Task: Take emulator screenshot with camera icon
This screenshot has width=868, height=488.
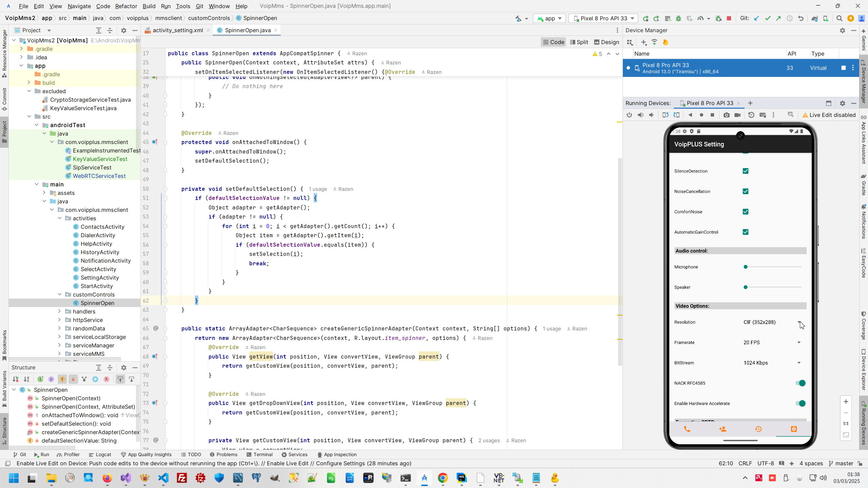Action: click(x=726, y=115)
